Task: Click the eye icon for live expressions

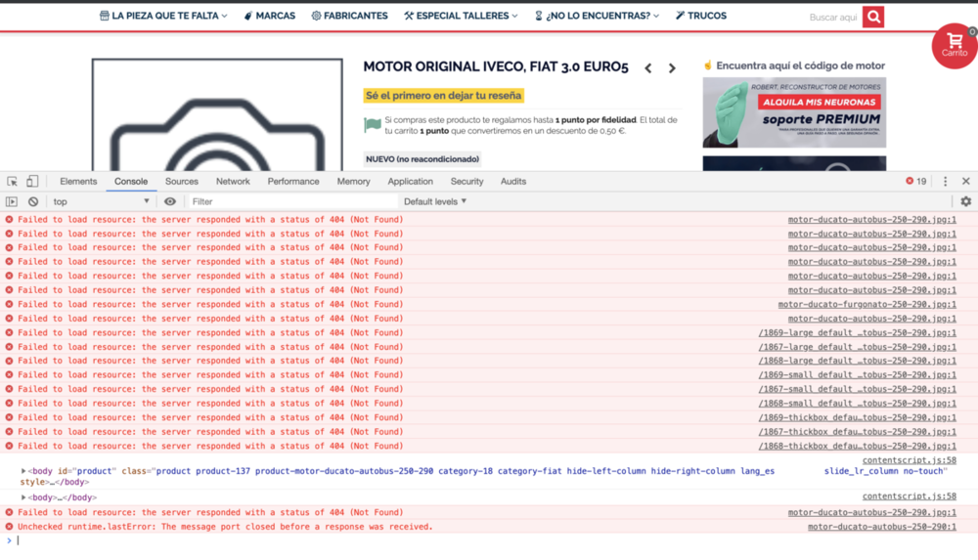Action: [170, 201]
